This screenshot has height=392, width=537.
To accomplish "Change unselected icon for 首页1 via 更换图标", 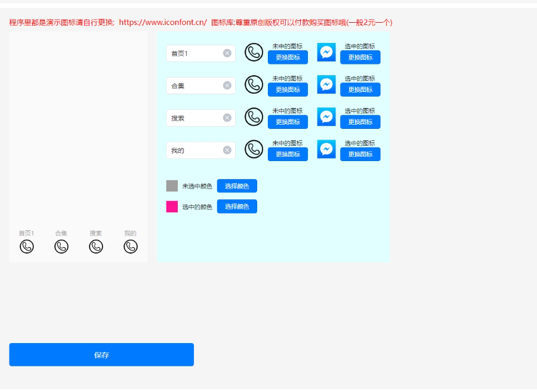I will click(288, 57).
